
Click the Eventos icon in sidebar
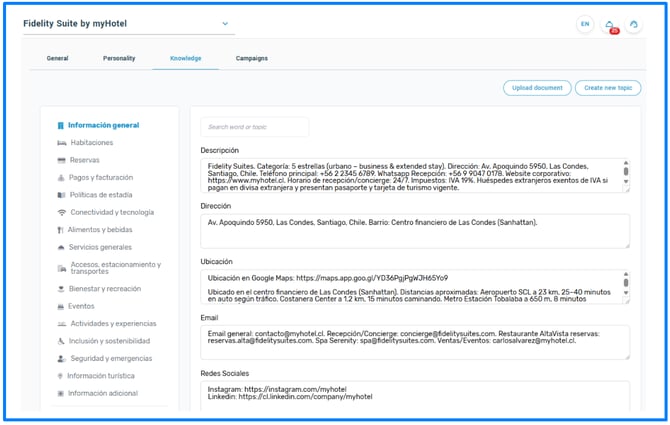point(62,306)
